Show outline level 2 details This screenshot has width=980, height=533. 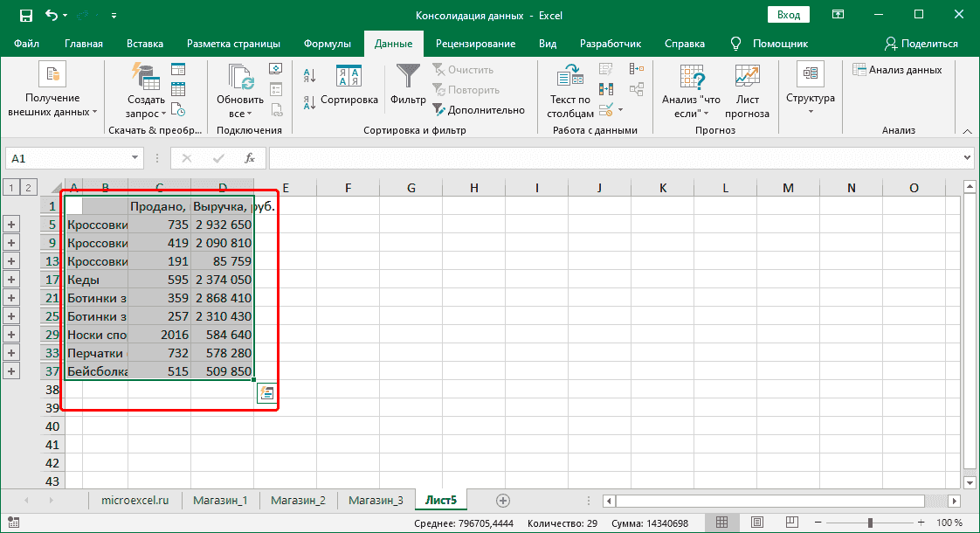coord(28,187)
